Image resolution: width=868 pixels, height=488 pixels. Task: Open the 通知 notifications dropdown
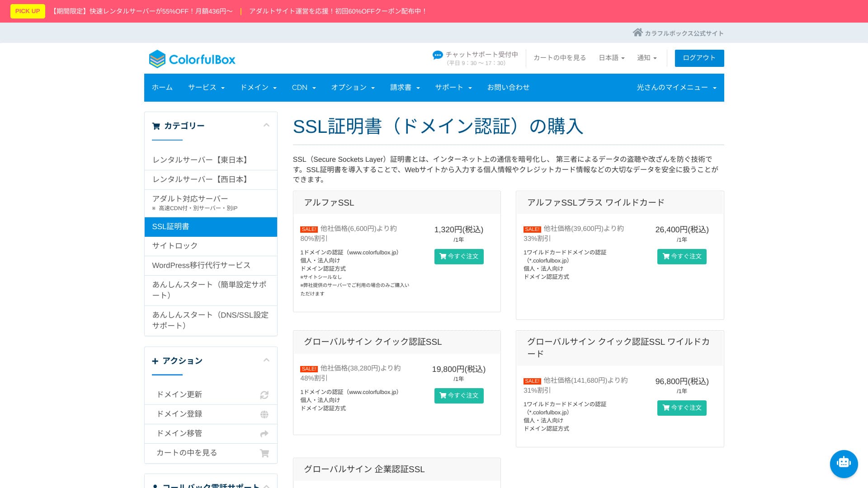tap(646, 58)
